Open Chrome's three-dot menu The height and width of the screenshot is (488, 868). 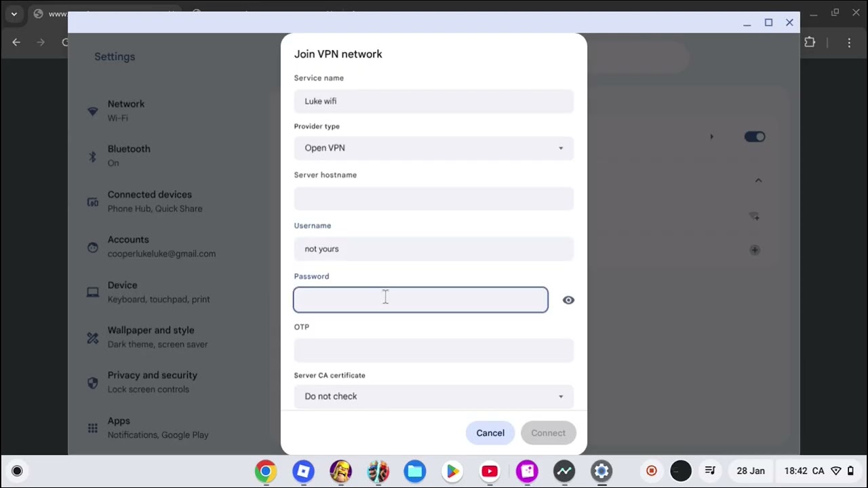849,42
